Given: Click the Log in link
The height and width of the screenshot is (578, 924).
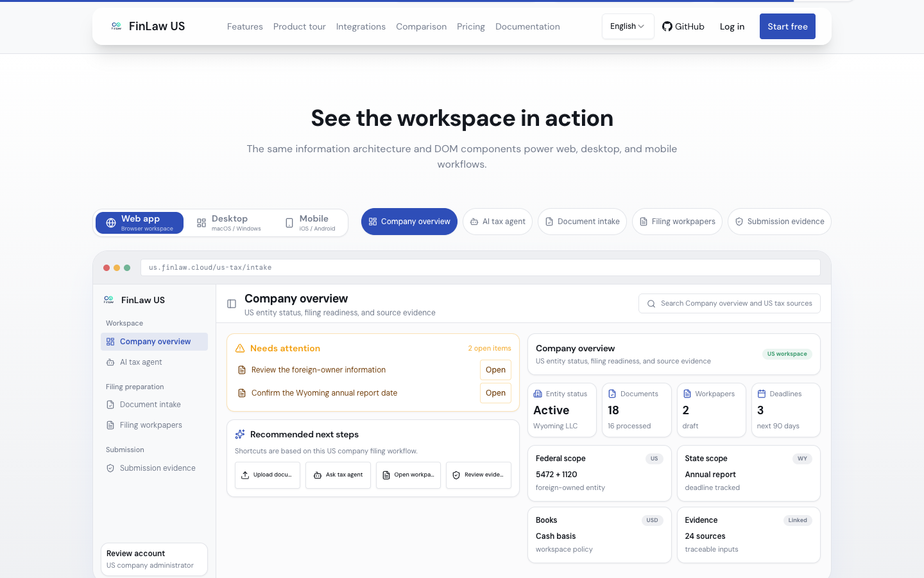Looking at the screenshot, I should 732,26.
